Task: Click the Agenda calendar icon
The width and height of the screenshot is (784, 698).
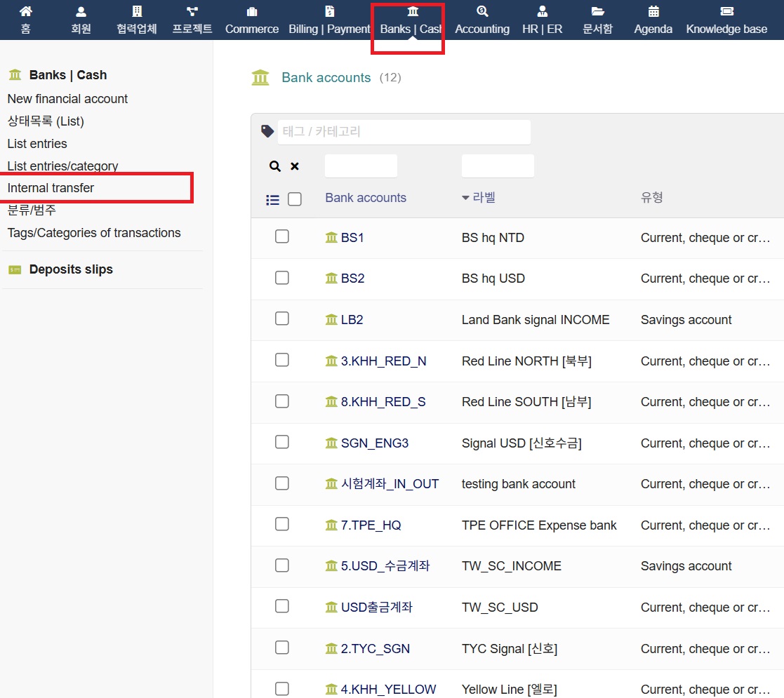Action: (653, 11)
